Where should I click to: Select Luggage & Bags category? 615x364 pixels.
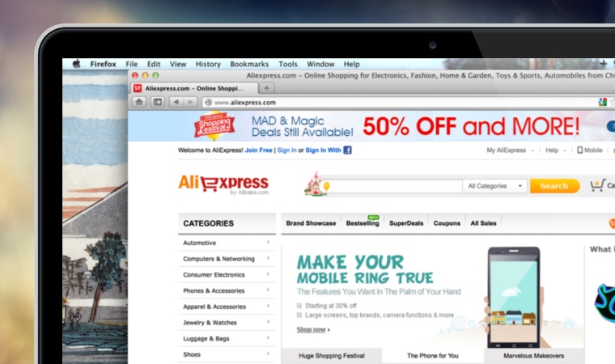click(x=206, y=338)
